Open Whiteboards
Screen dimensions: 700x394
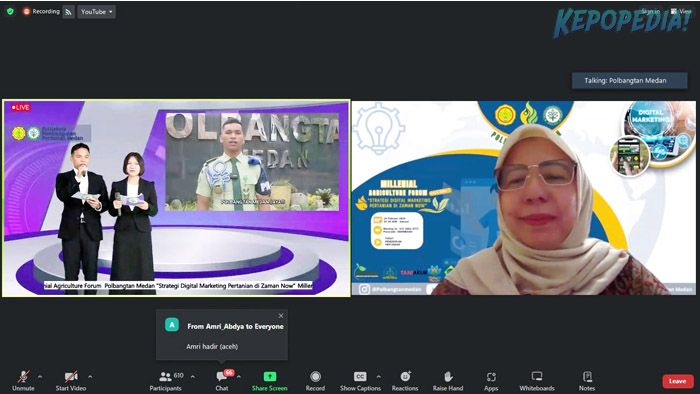click(537, 381)
